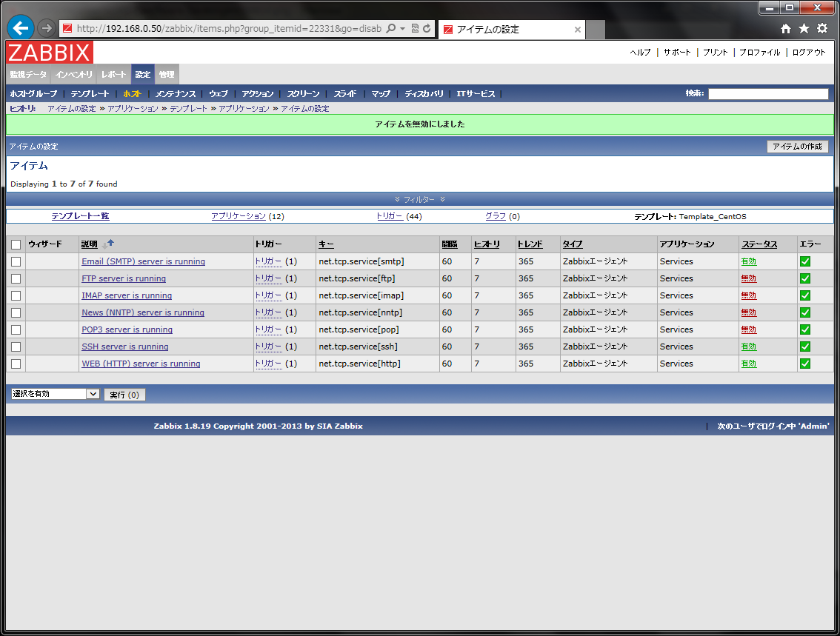
Task: Click error status icon for POP3 row
Action: point(804,329)
